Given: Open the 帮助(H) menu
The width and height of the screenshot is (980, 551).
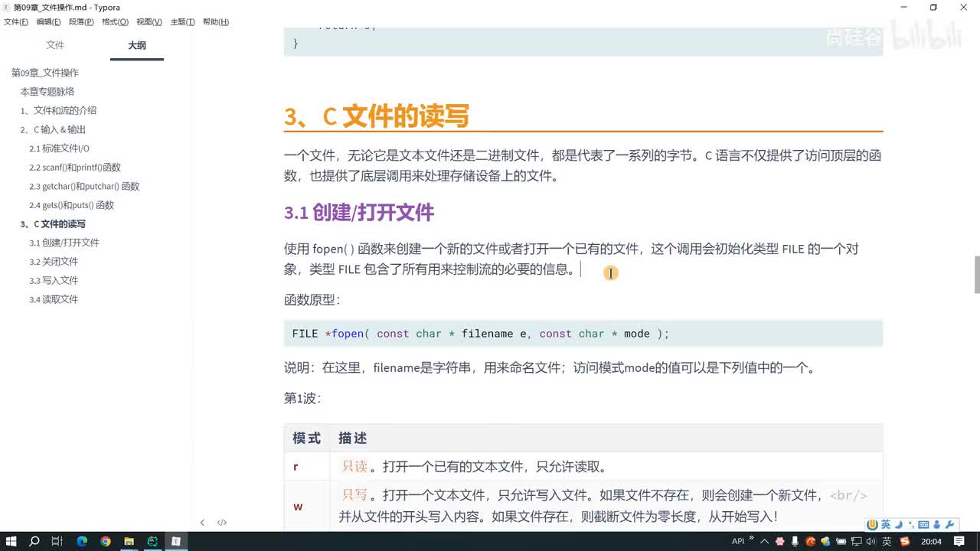Looking at the screenshot, I should tap(216, 22).
